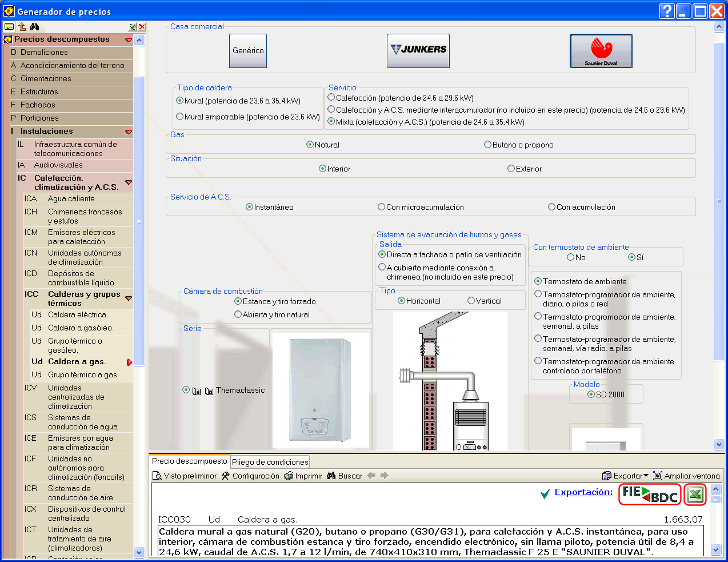Click the euro tag icon beside Precios descompuestos
Screen dimensions: 728x562
tap(7, 39)
